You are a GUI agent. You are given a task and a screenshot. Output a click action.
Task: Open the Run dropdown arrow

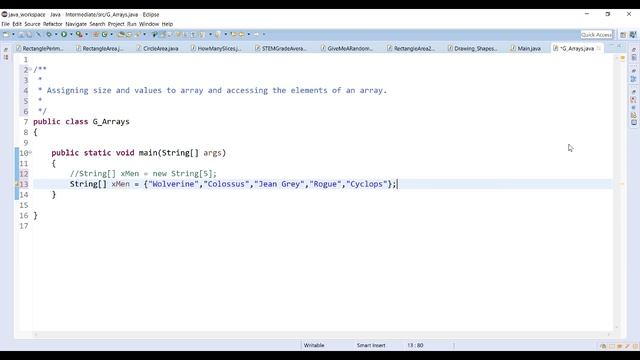point(71,35)
